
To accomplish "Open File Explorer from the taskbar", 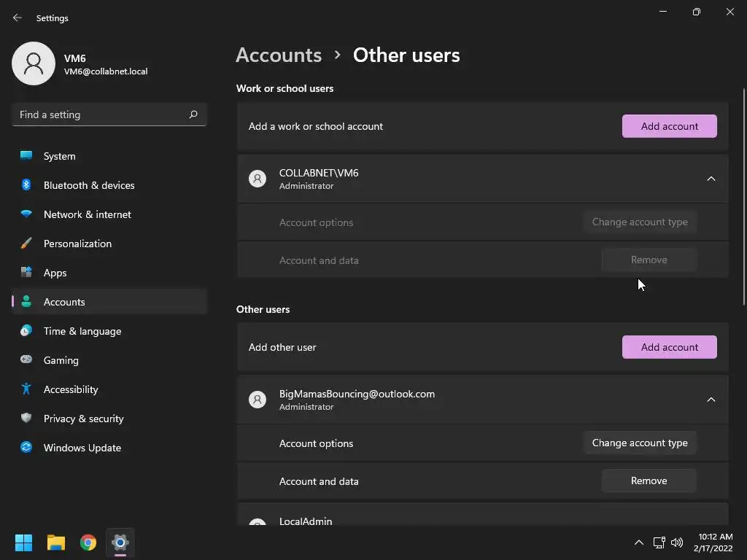I will point(56,542).
